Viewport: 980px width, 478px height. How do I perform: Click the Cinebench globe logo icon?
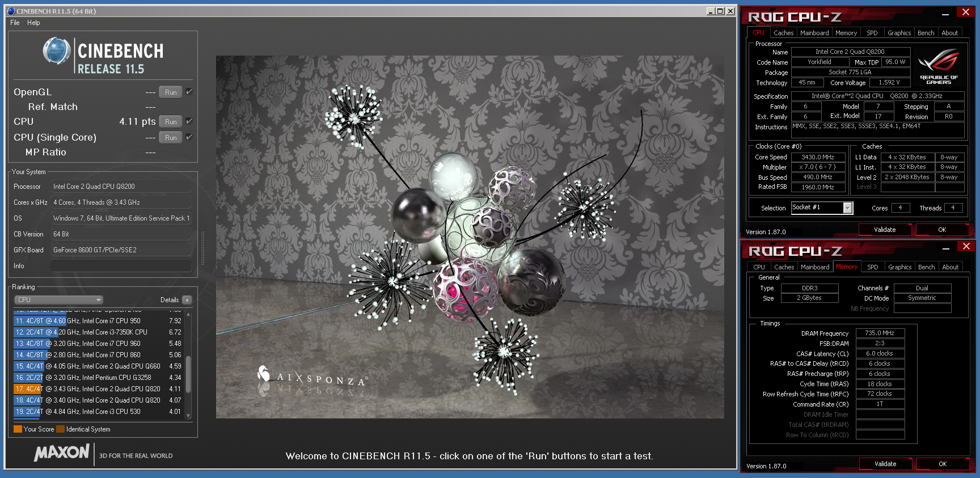[x=57, y=51]
